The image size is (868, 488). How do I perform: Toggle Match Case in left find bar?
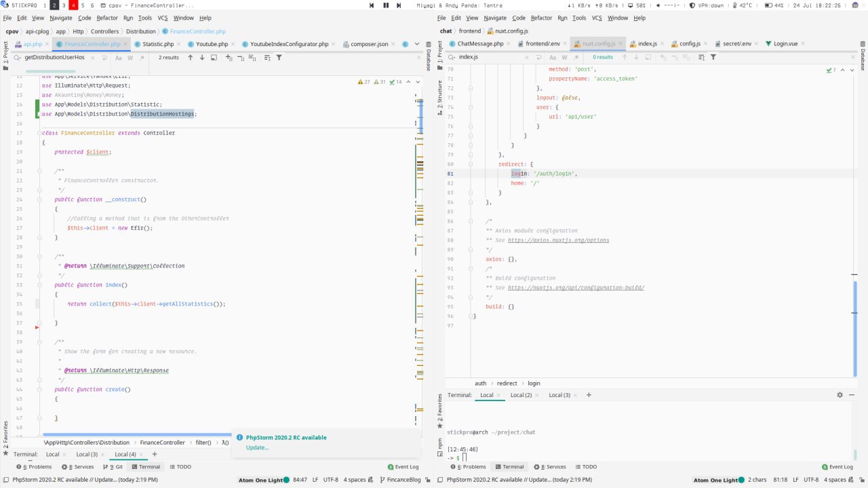118,57
